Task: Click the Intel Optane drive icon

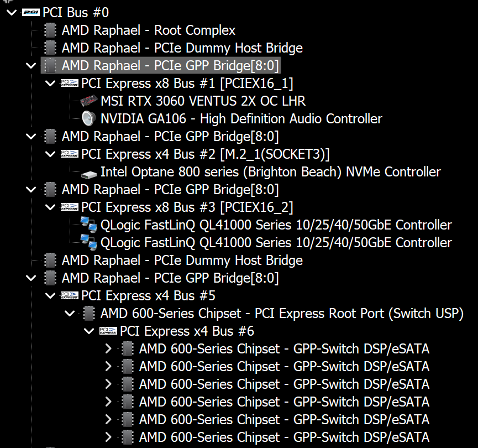Action: [x=88, y=173]
